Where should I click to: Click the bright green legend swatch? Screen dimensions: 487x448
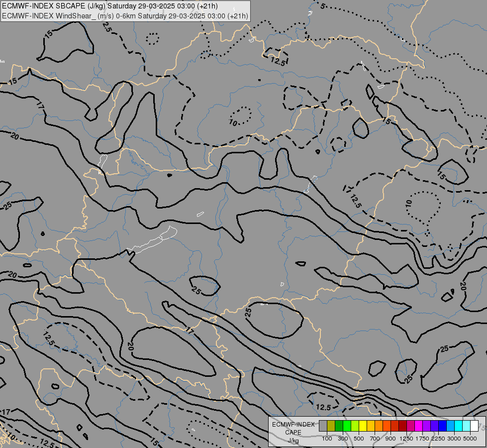click(x=347, y=426)
